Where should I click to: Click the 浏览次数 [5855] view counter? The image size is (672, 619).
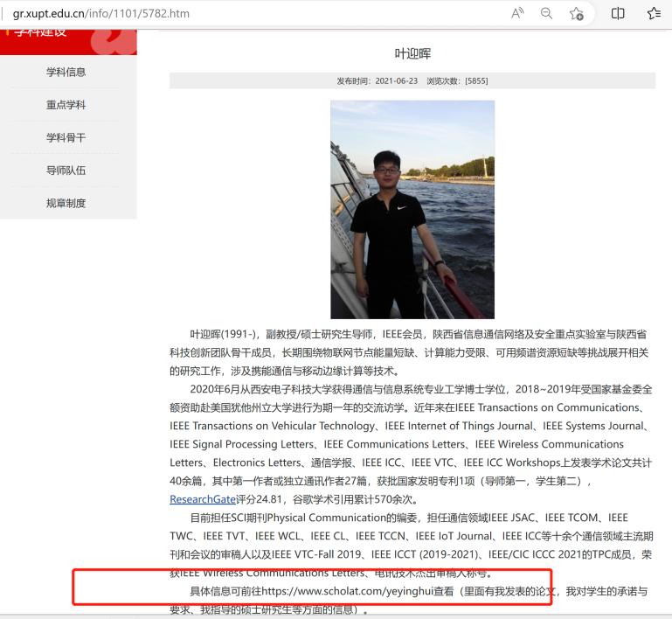[x=457, y=81]
